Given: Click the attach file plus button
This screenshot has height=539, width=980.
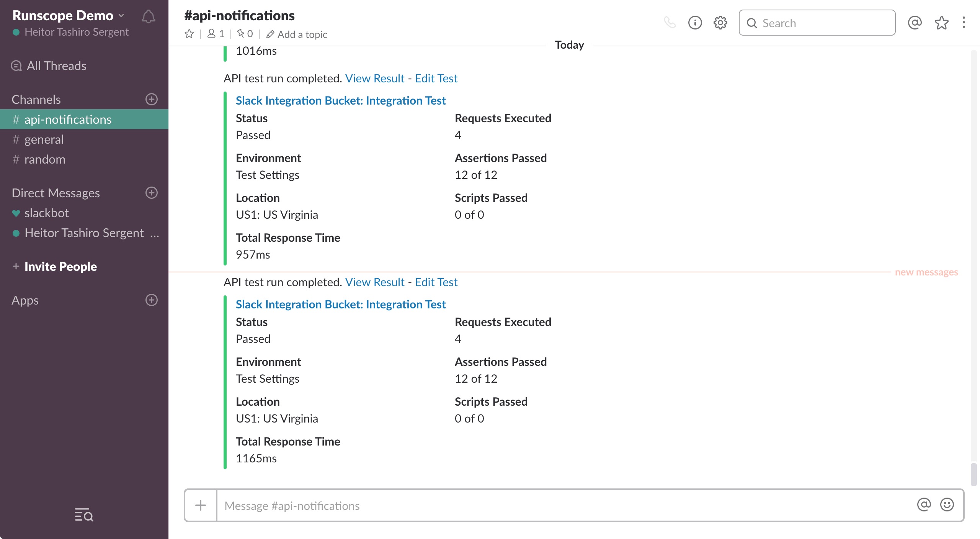Looking at the screenshot, I should tap(201, 505).
